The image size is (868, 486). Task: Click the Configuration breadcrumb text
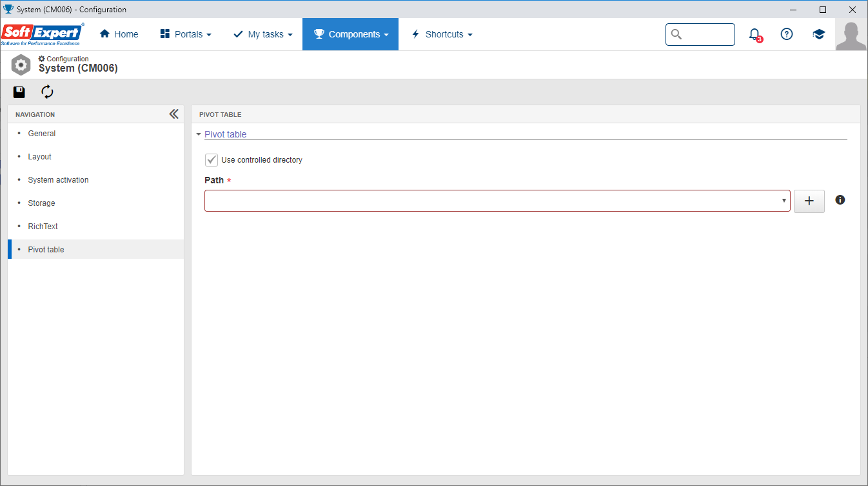67,59
